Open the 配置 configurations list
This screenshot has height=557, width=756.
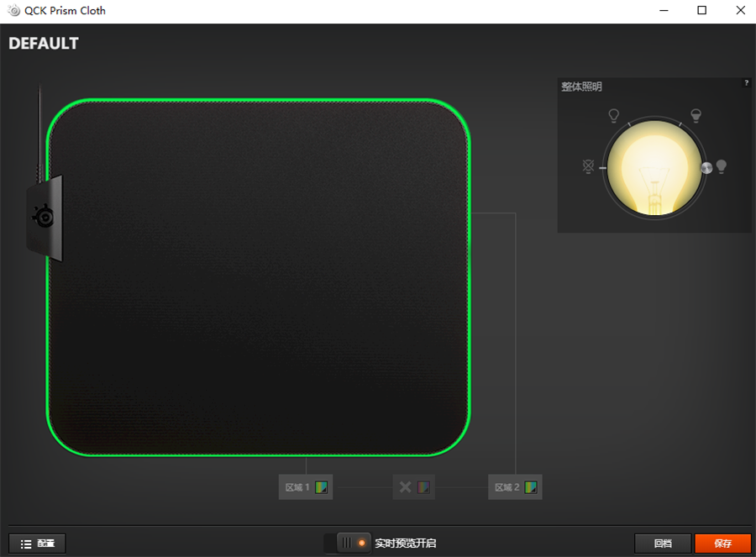point(37,544)
